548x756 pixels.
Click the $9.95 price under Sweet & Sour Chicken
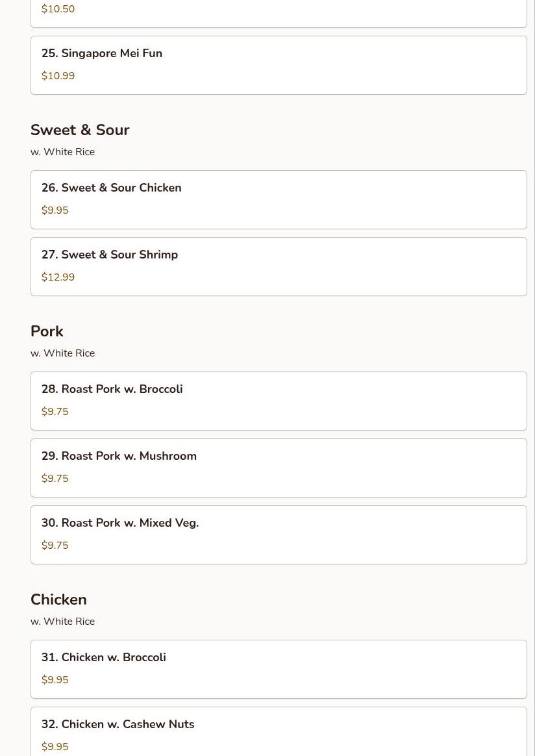tap(55, 210)
